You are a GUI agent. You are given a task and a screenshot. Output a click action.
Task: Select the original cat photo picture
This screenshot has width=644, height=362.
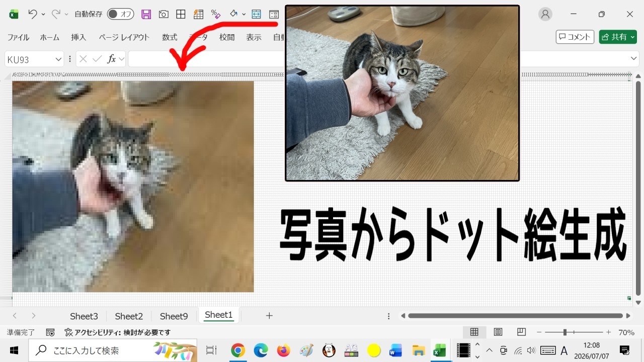(402, 93)
